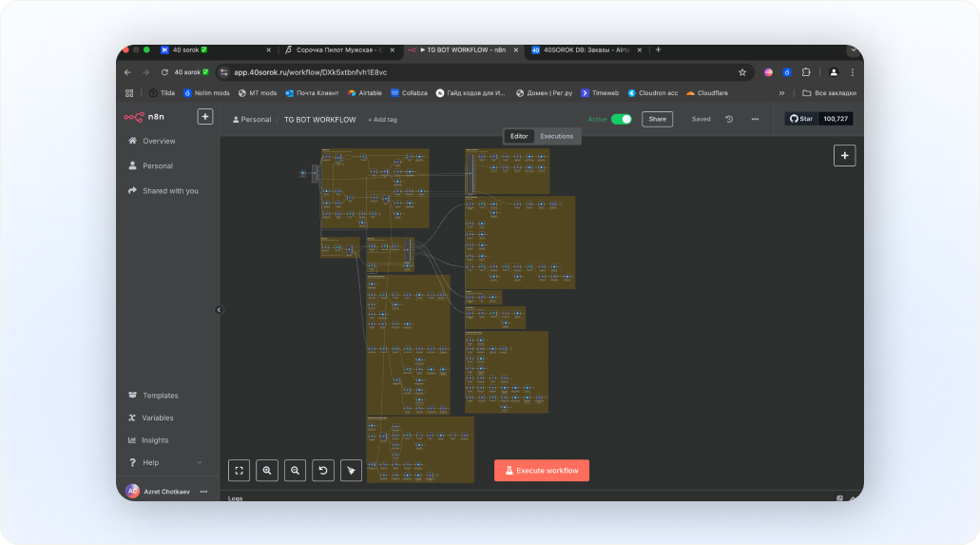Screen dimensions: 980x545
Task: Open the MT mods bookmark
Action: click(x=257, y=93)
